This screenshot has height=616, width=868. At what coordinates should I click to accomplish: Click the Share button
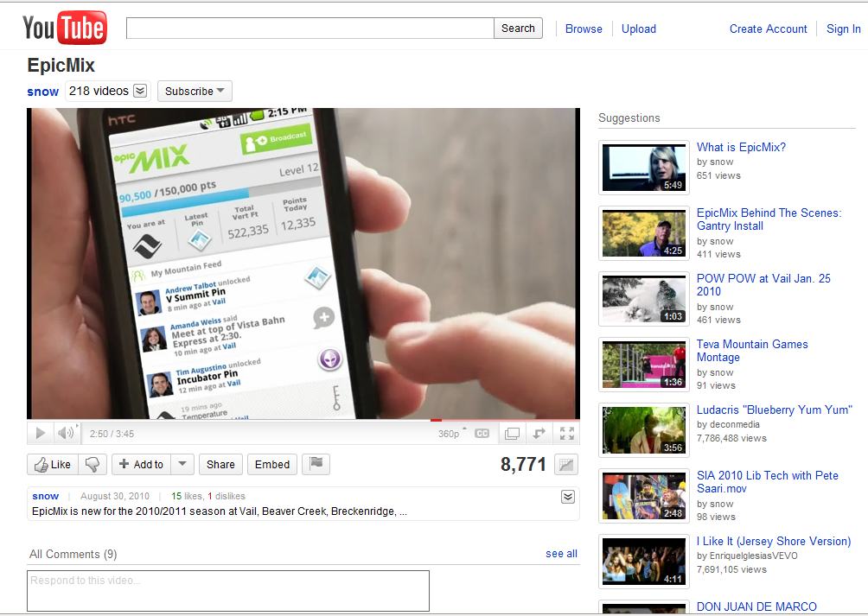tap(220, 465)
